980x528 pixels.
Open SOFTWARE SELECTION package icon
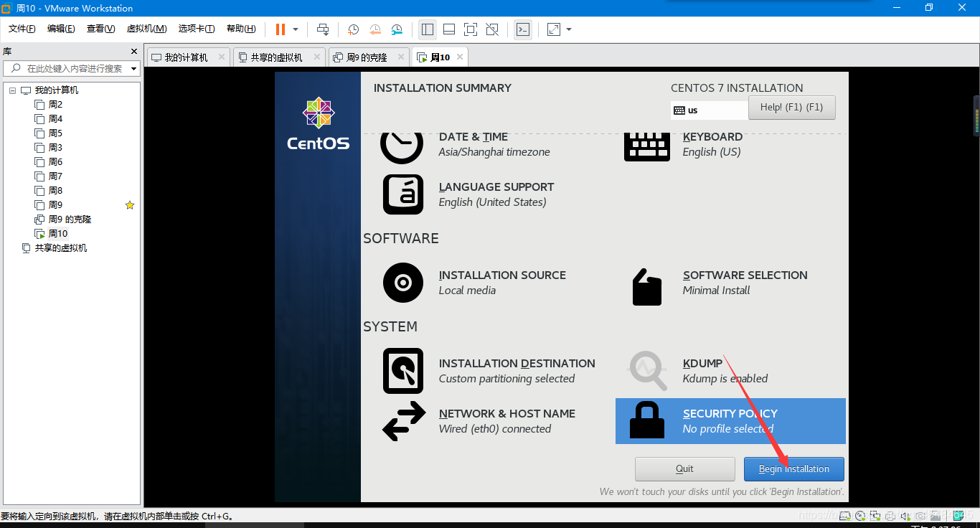(647, 287)
